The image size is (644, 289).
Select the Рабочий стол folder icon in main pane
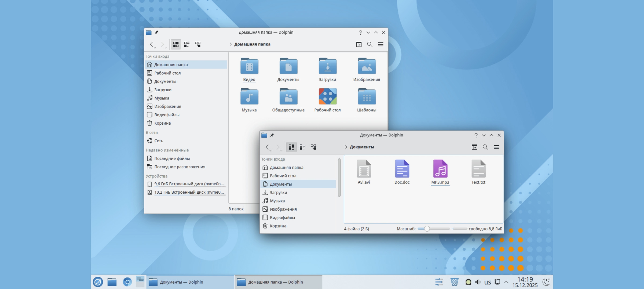[x=328, y=100]
